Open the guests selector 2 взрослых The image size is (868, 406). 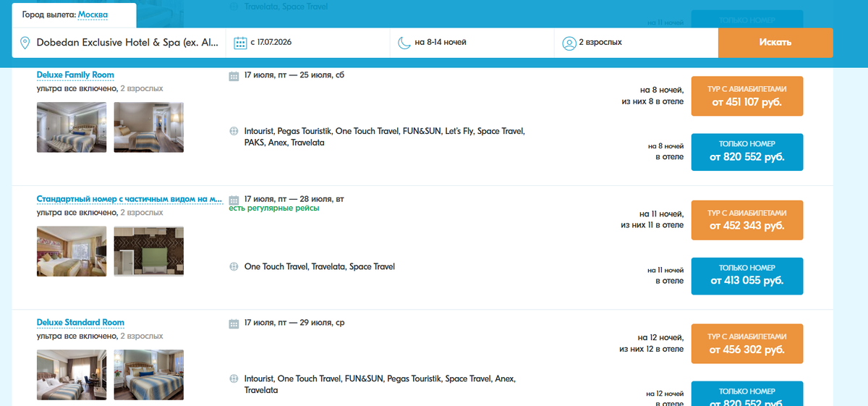coord(637,43)
